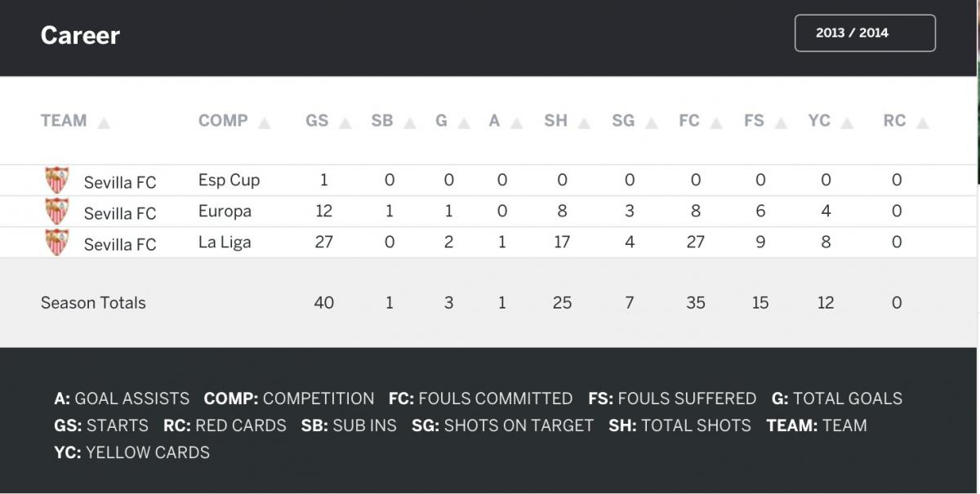Open the 2013 / 2014 season dropdown
Viewport: 980px width, 494px height.
(865, 33)
